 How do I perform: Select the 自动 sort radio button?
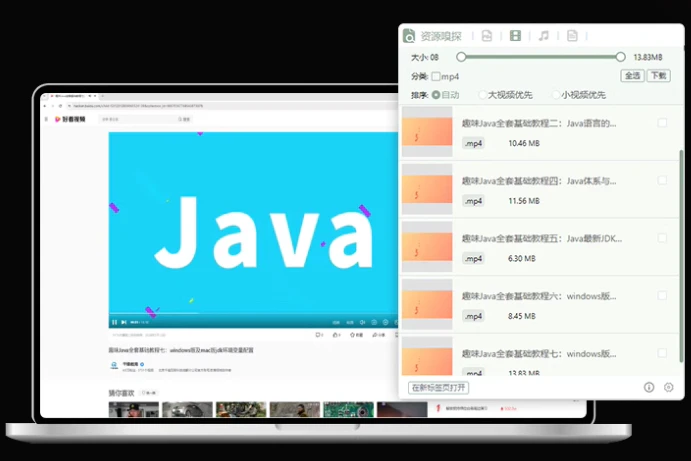(x=436, y=95)
